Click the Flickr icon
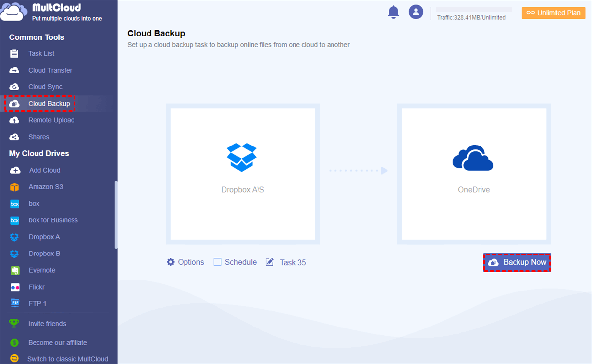 (15, 287)
